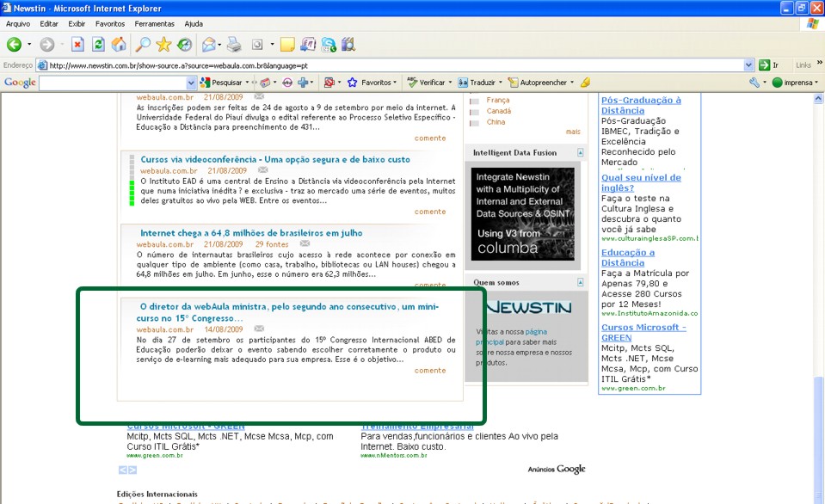Viewport: 825px width, 504px height.
Task: Open the Qual seu nível de inglês ad
Action: tap(641, 182)
